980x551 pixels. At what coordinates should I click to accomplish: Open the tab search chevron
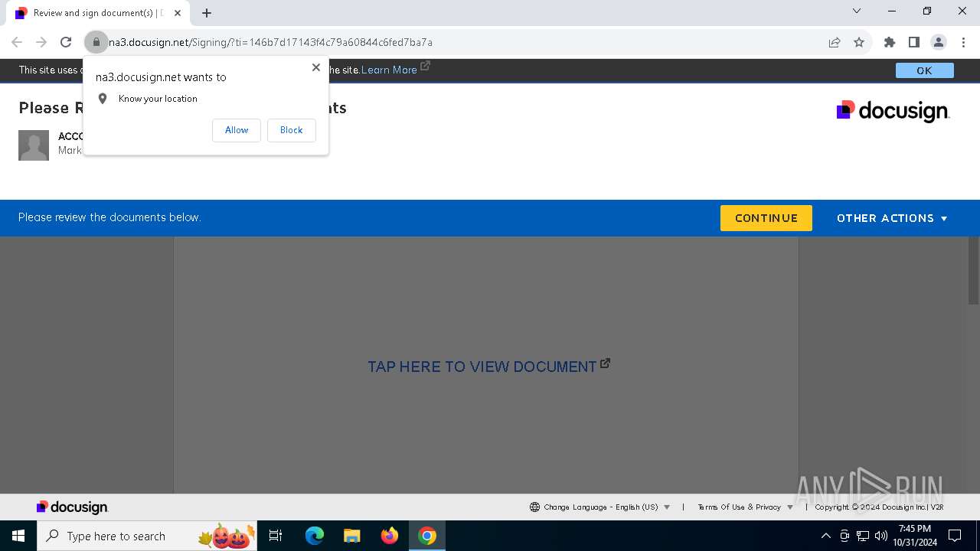click(857, 11)
